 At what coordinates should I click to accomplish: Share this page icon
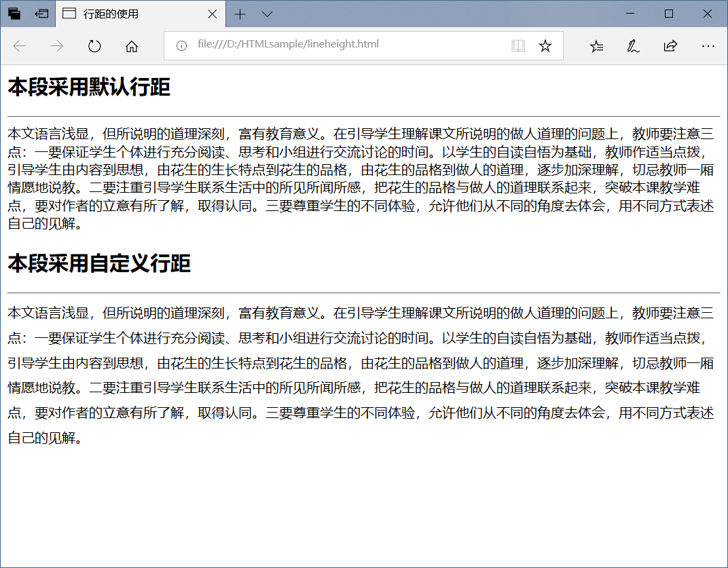tap(670, 45)
